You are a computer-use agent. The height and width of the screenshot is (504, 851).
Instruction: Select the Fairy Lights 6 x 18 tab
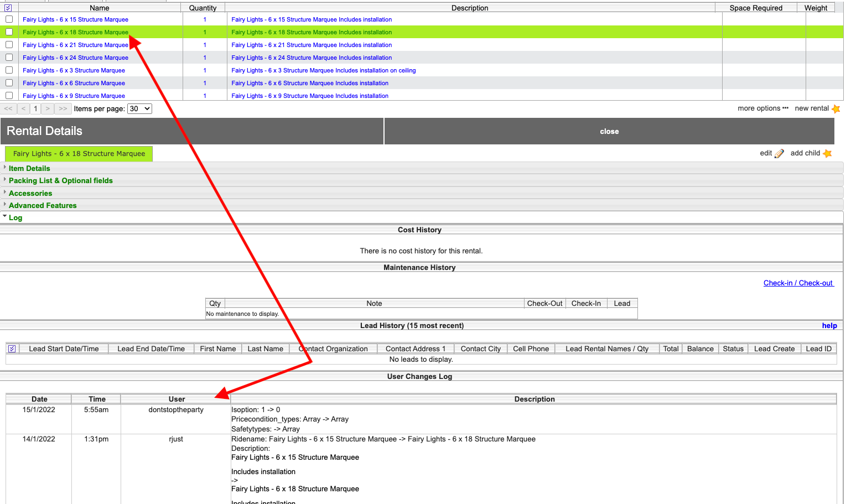tap(79, 154)
